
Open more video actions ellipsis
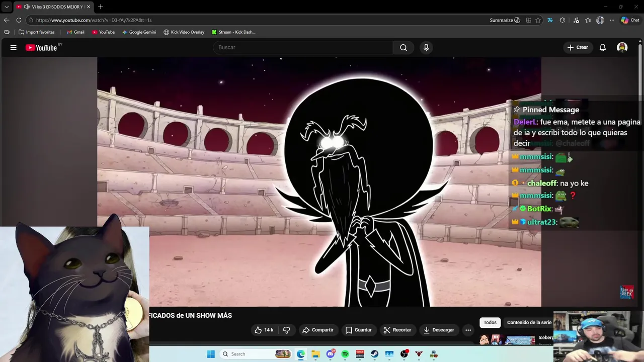pos(468,330)
